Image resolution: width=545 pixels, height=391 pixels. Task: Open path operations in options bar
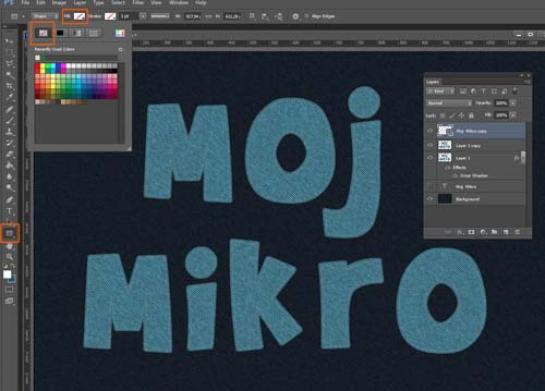[252, 16]
